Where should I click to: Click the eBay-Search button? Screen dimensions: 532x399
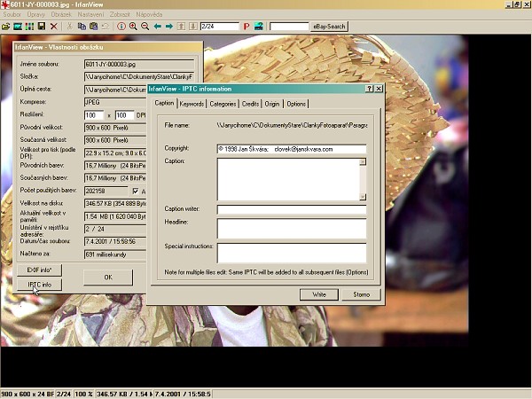click(x=330, y=27)
